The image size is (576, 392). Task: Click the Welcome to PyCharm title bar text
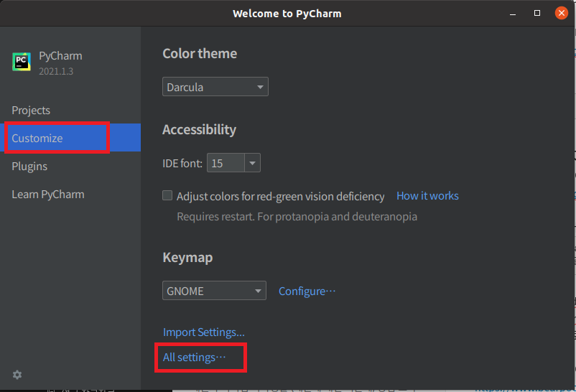(x=287, y=14)
